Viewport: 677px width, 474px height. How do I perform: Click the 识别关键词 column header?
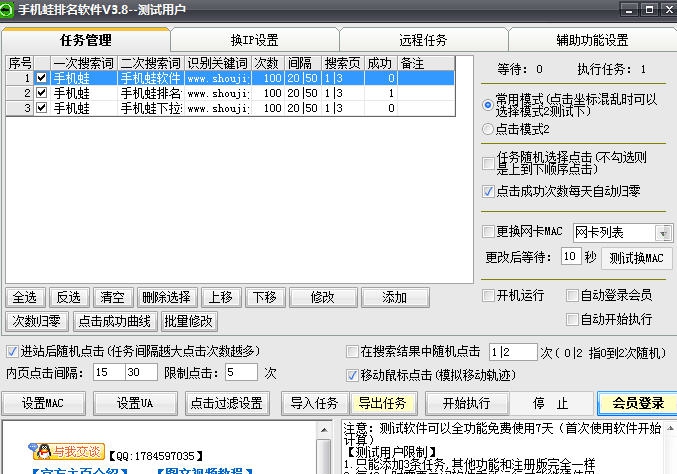coord(218,63)
